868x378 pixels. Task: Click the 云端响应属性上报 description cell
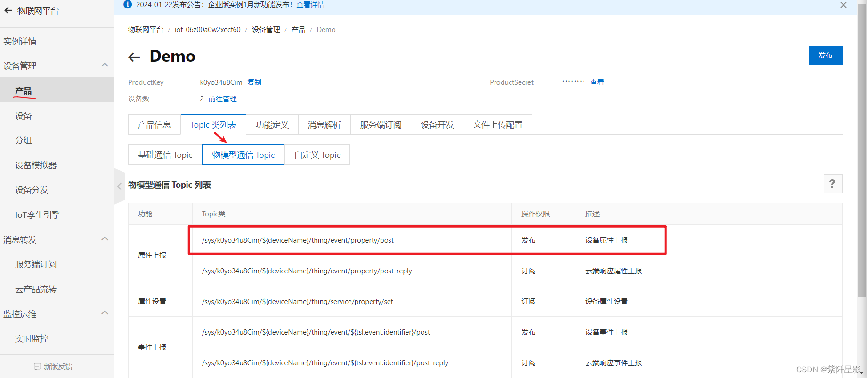pyautogui.click(x=614, y=271)
